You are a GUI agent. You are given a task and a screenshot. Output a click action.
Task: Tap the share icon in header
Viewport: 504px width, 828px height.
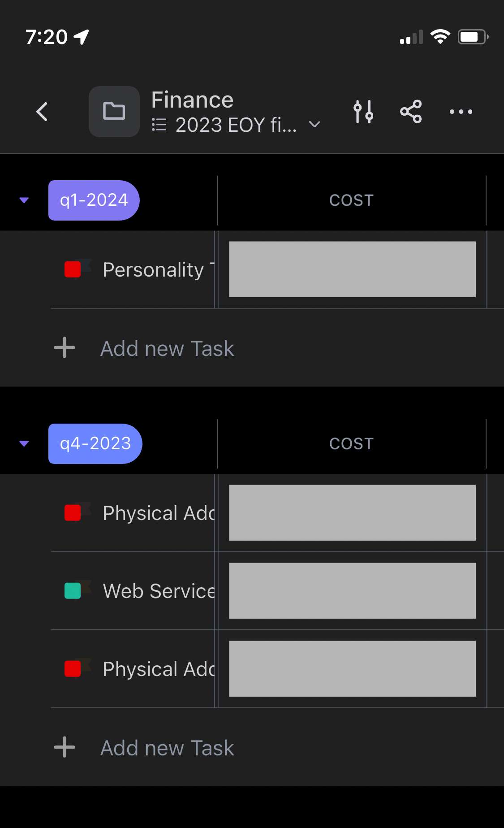pyautogui.click(x=411, y=112)
